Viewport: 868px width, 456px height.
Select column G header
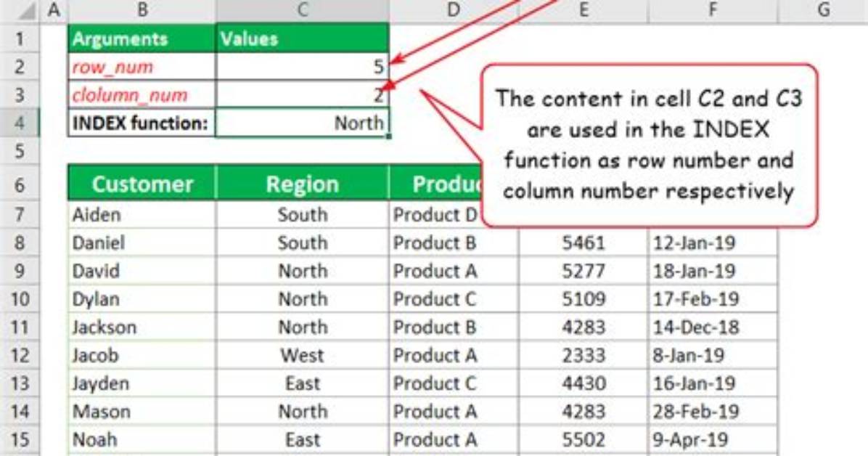coord(822,10)
